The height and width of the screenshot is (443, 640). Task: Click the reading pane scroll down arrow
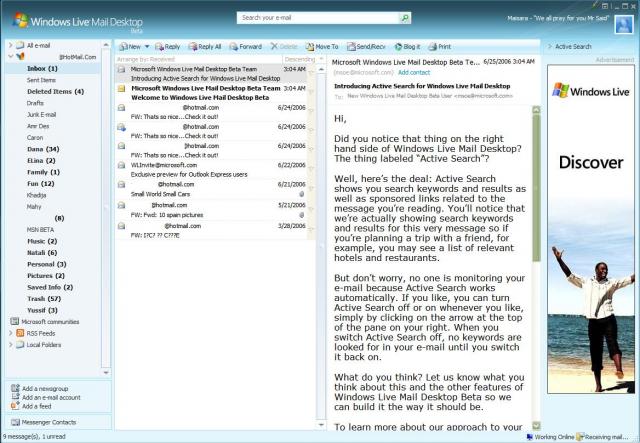[536, 426]
